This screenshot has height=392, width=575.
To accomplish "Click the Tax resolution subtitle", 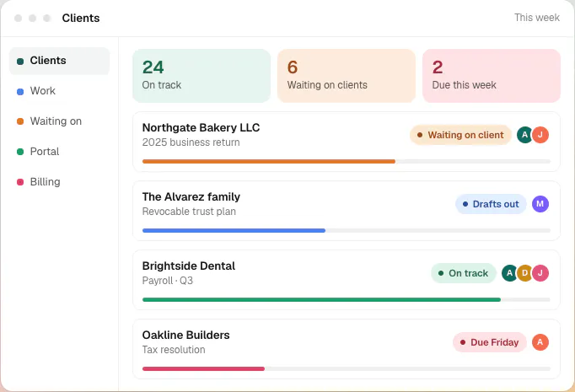I will point(174,350).
